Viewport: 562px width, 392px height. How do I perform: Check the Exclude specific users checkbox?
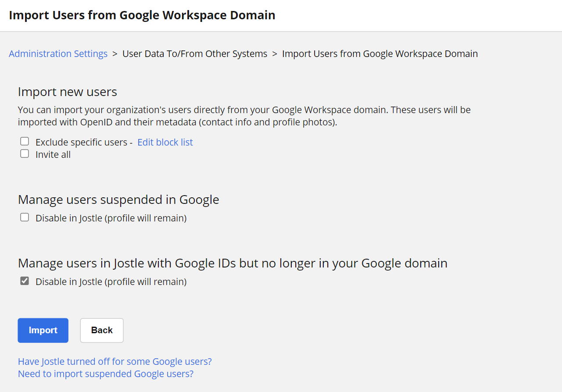click(25, 141)
